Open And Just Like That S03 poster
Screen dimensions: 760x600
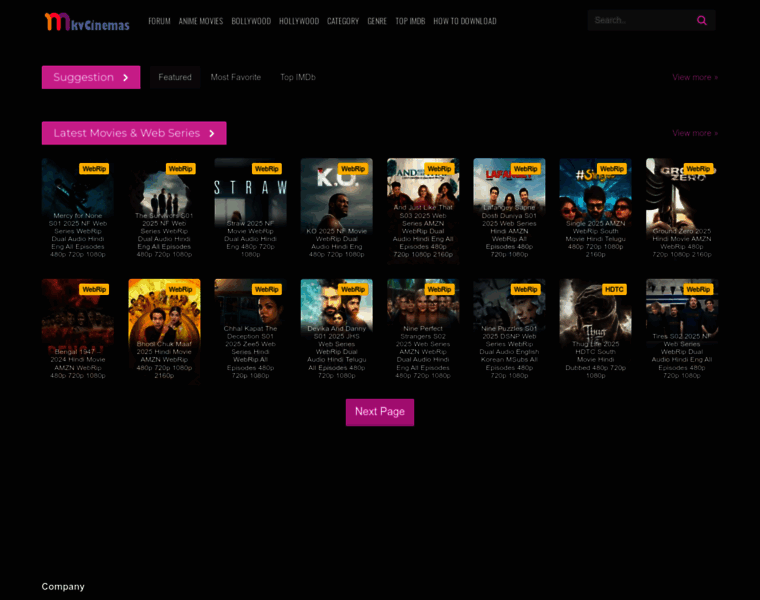pos(423,211)
